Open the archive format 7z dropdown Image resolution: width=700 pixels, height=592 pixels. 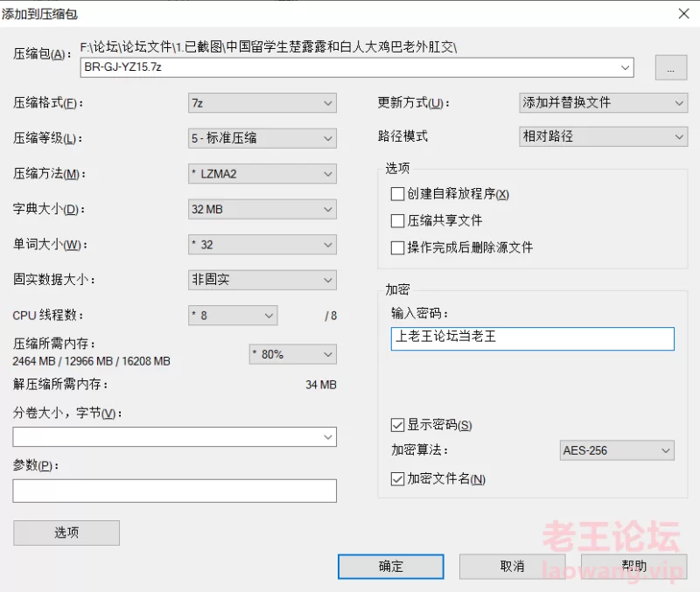point(262,103)
